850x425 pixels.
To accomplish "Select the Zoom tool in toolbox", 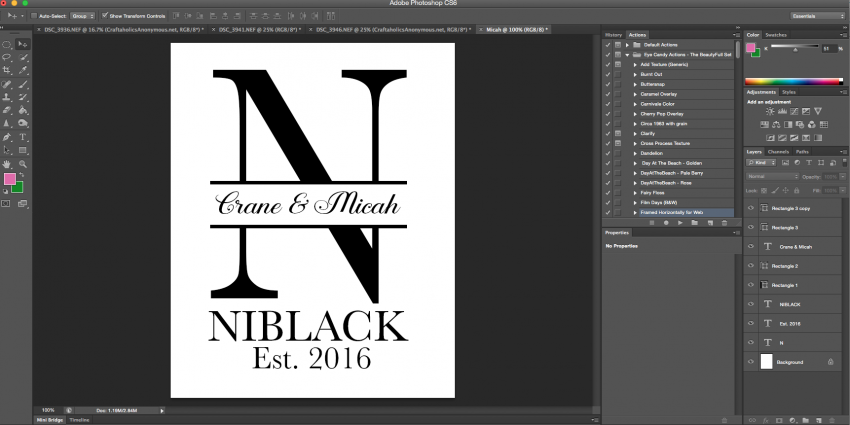I will 23,163.
